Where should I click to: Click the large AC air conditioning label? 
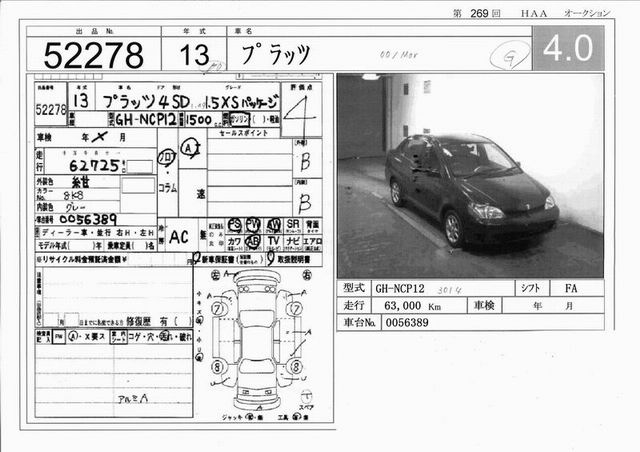click(179, 237)
